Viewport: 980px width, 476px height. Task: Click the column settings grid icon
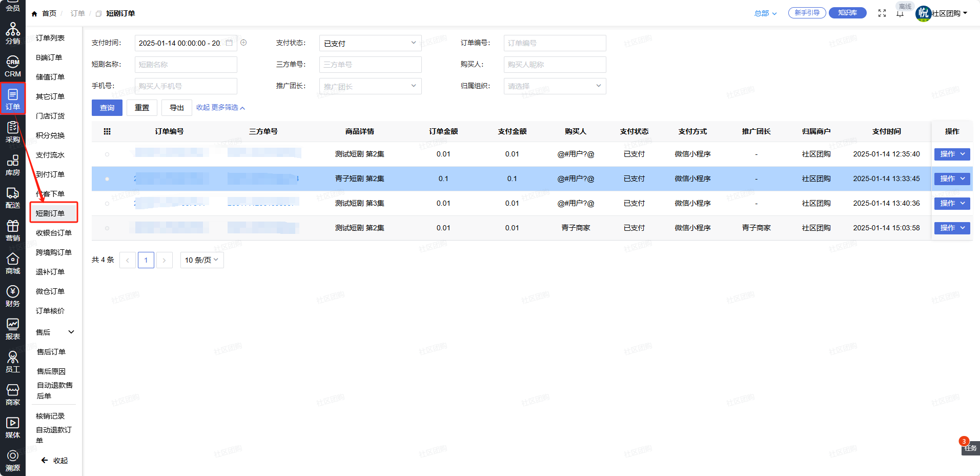107,132
